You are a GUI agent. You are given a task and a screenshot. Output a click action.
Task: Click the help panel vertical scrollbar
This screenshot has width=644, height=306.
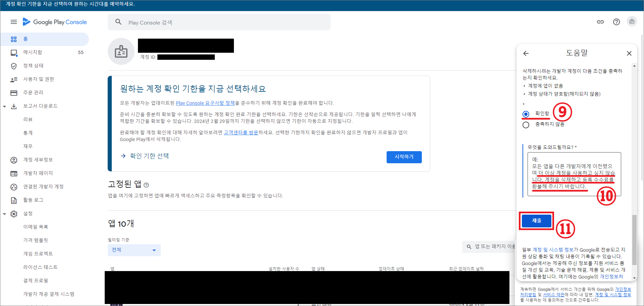pyautogui.click(x=634, y=240)
